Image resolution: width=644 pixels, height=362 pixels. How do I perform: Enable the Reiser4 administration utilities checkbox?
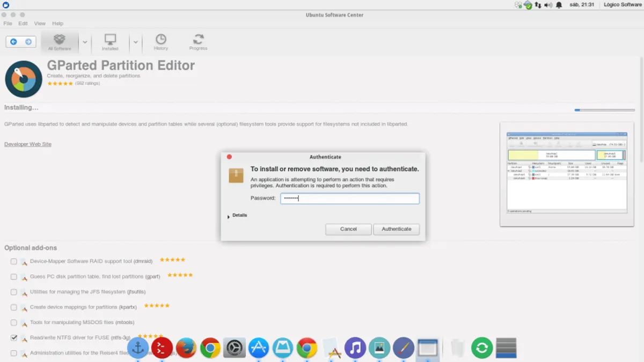[x=13, y=353]
